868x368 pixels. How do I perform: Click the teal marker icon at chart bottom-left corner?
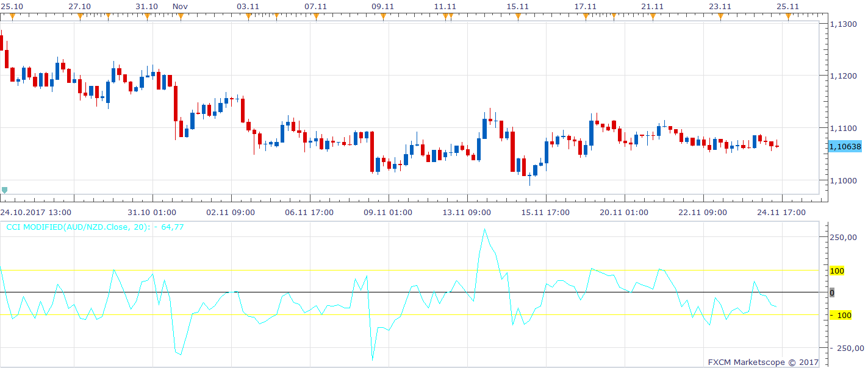point(5,190)
